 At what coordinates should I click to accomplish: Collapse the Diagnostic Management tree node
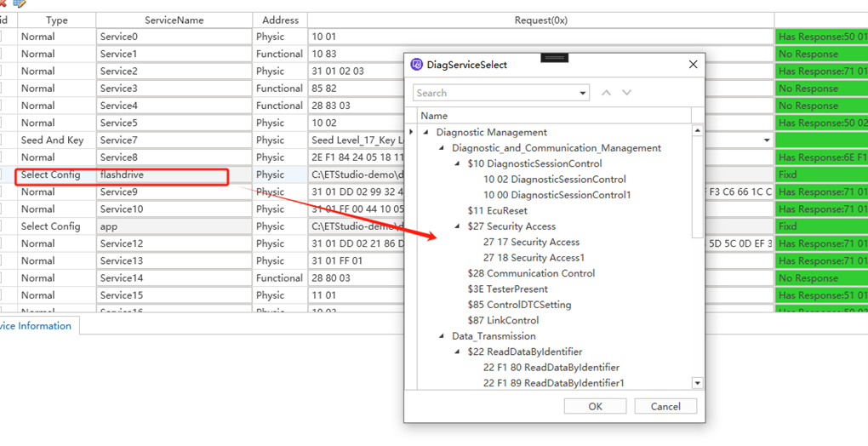(425, 132)
